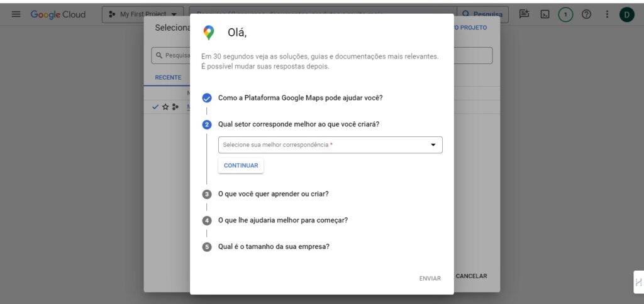The width and height of the screenshot is (644, 304).
Task: Click the Google Cloud logo
Action: click(x=58, y=14)
